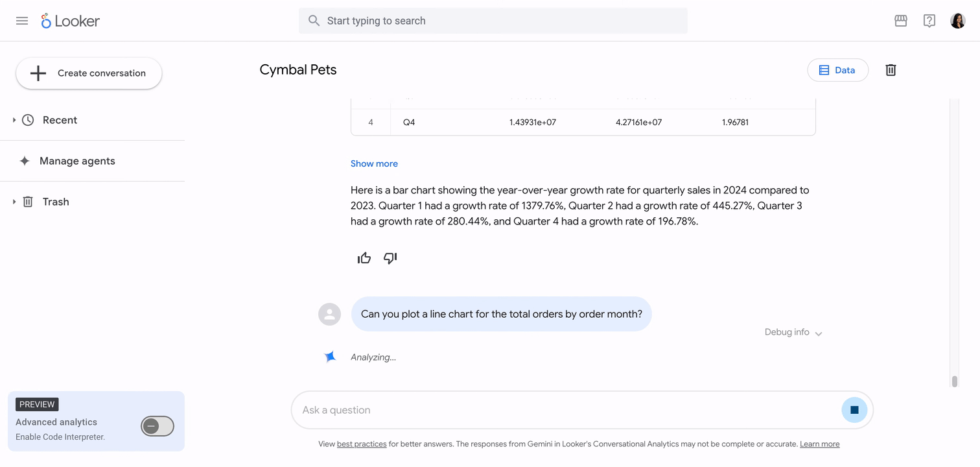980x467 pixels.
Task: Click the PREVIEW badge
Action: click(37, 404)
